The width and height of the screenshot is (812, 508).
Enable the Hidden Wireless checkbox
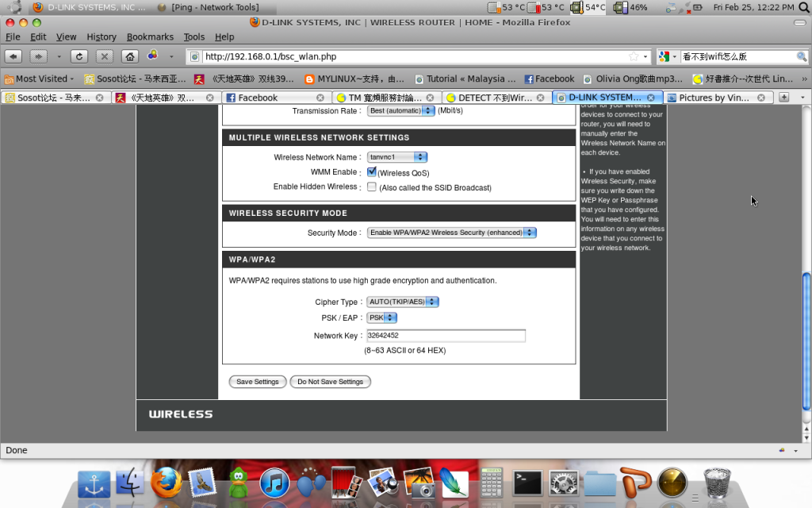click(372, 187)
